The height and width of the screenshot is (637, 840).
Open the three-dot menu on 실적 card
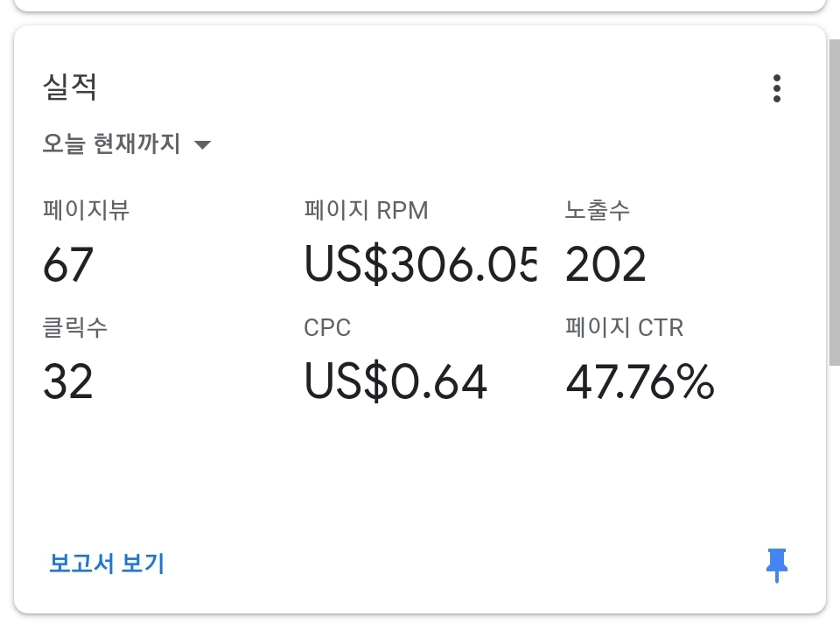point(776,88)
